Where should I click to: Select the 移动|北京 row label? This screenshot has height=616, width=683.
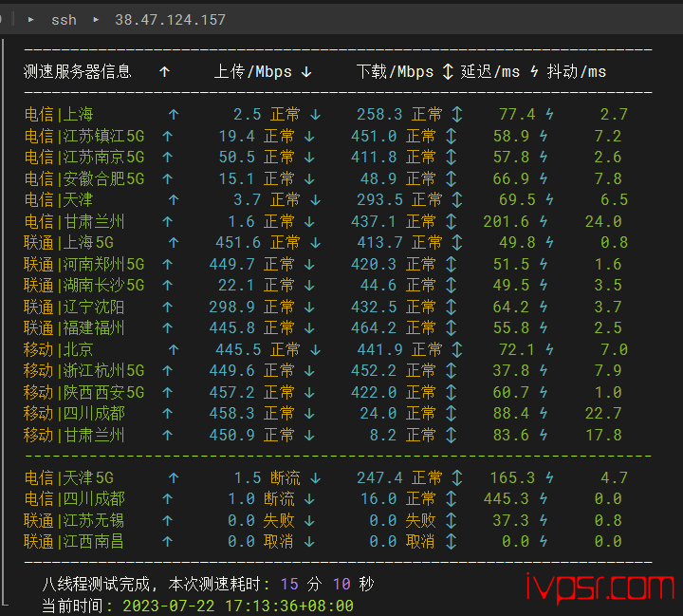(x=59, y=349)
